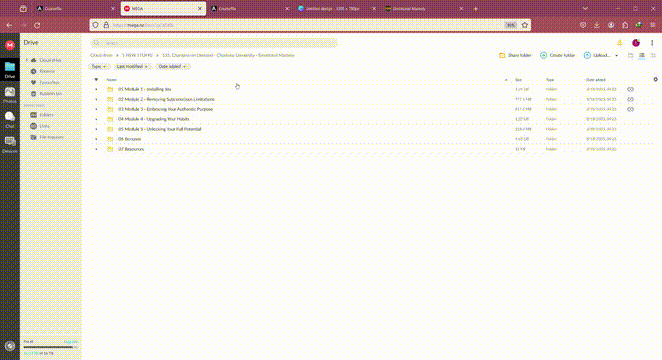Click the notifications bell icon
The image size is (662, 360).
pyautogui.click(x=620, y=43)
